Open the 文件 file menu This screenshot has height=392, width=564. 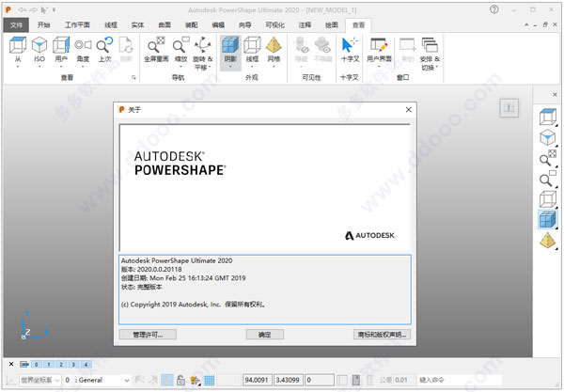pos(16,24)
